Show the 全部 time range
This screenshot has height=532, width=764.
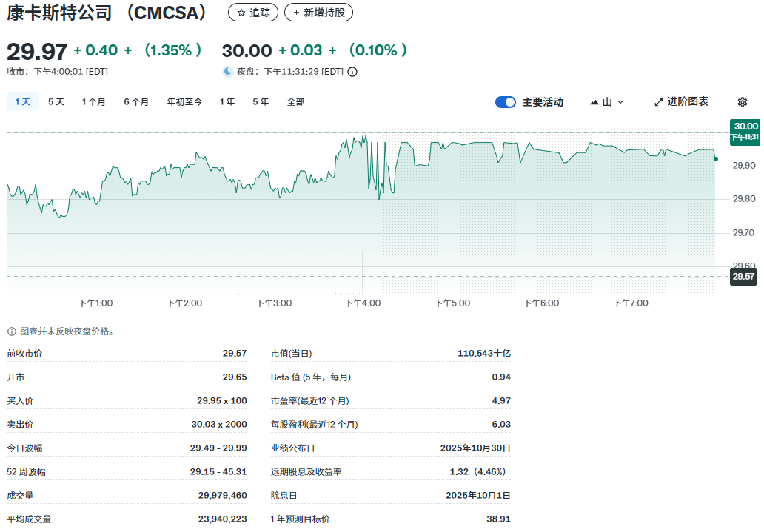tap(295, 102)
